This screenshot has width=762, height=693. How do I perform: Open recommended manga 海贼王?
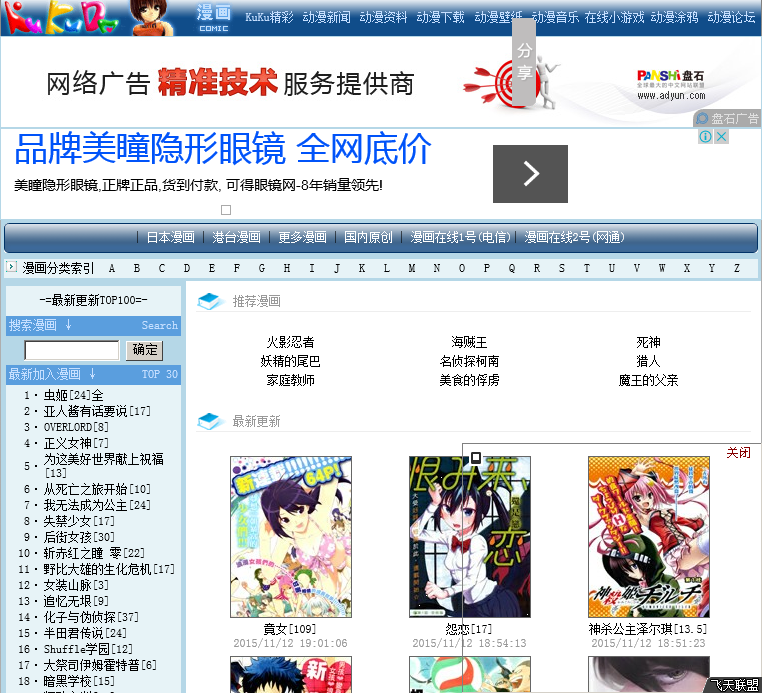click(x=469, y=342)
